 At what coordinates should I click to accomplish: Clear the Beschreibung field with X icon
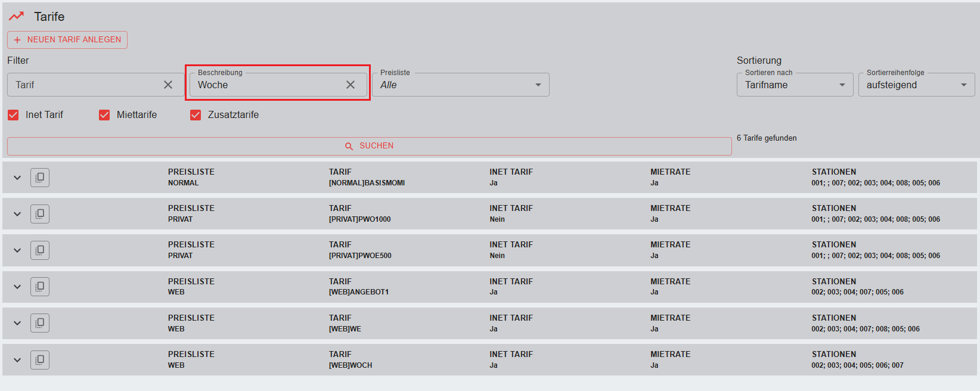[351, 85]
